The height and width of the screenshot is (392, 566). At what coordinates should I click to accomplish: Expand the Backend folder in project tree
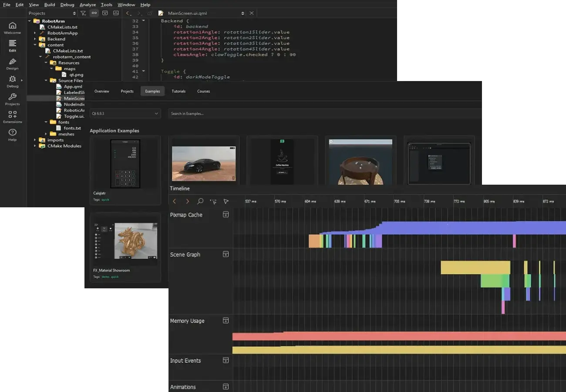tap(35, 39)
